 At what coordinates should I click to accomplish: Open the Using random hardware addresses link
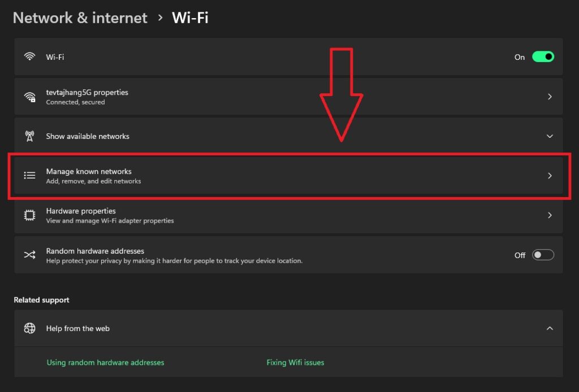[105, 363]
